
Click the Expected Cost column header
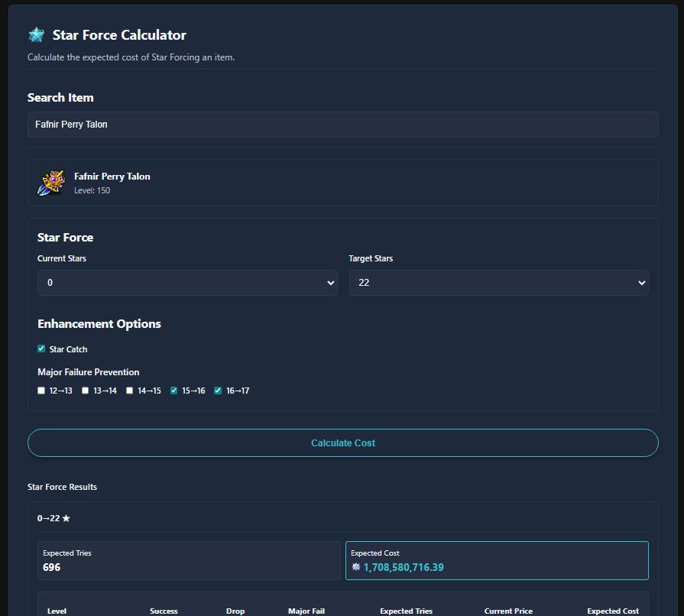point(613,611)
